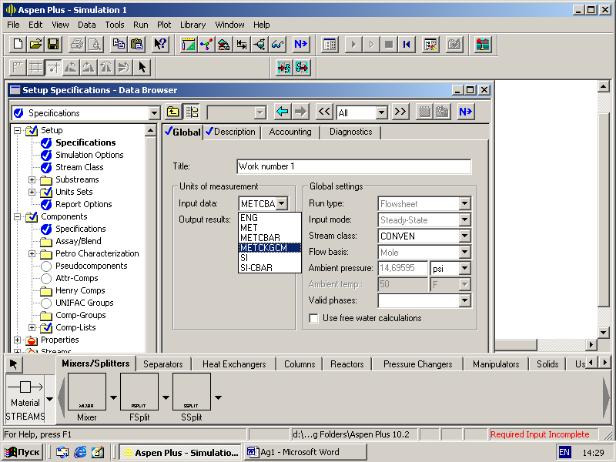Click the Save icon in the main toolbar
Viewport: 616px width, 462px height.
coord(53,45)
